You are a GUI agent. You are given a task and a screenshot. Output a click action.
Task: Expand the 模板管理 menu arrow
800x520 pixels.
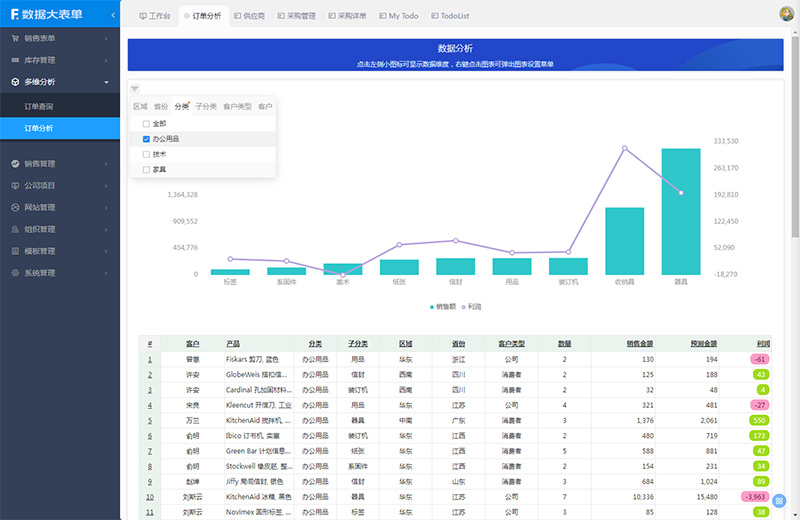[106, 251]
